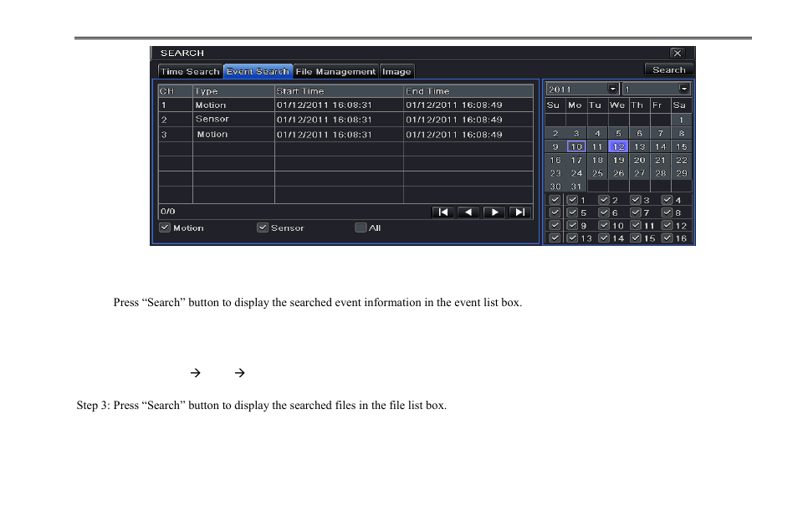Click the End Time column header
The height and width of the screenshot is (532, 798).
468,91
